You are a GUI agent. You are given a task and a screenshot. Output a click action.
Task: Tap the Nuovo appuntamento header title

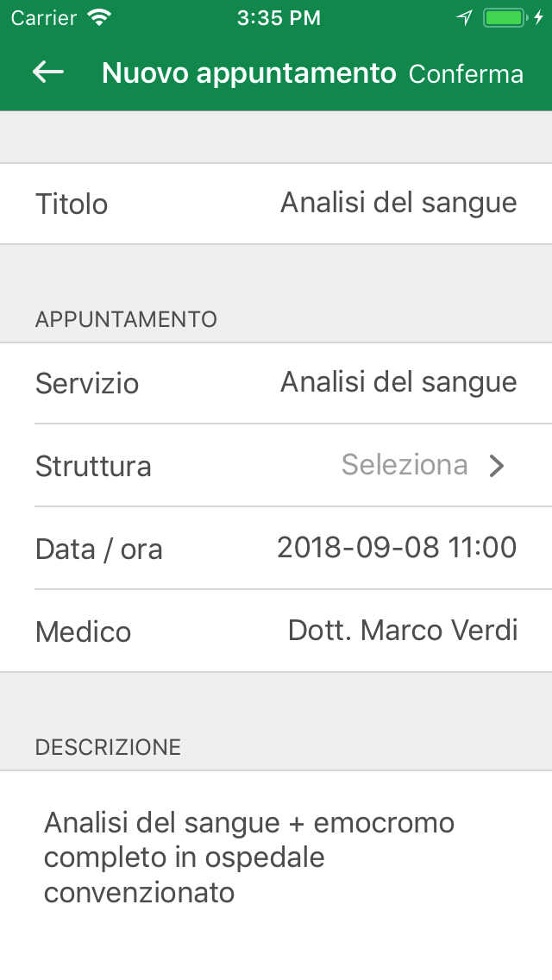[x=248, y=73]
